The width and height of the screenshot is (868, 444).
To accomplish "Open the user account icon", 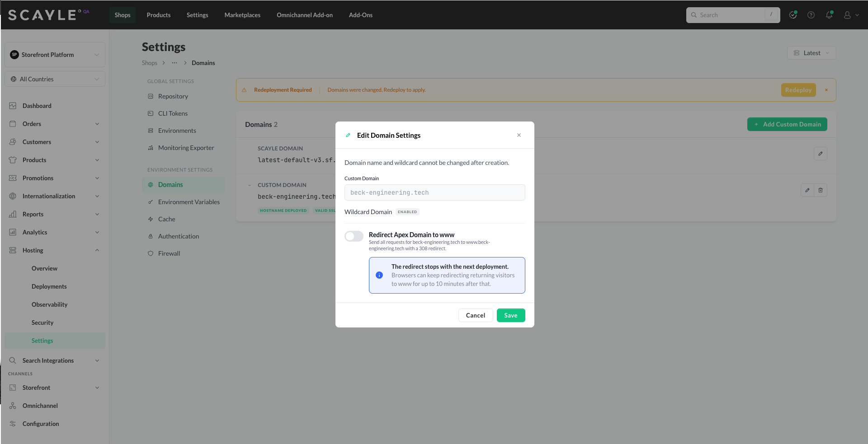I will 847,15.
